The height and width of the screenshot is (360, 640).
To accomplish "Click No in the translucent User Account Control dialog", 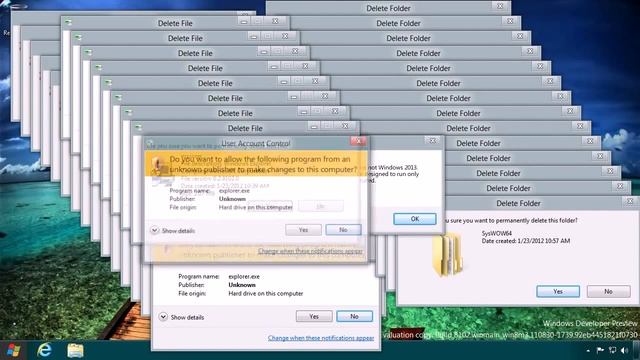I will 343,230.
